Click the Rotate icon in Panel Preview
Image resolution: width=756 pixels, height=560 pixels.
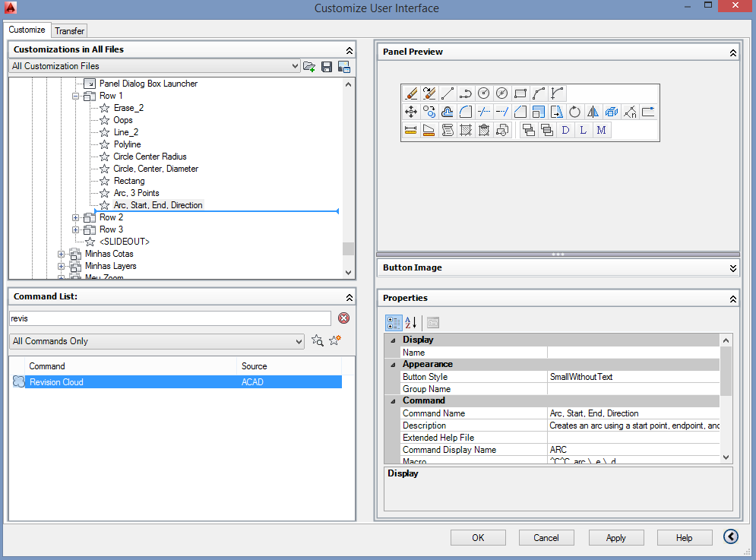[x=575, y=112]
